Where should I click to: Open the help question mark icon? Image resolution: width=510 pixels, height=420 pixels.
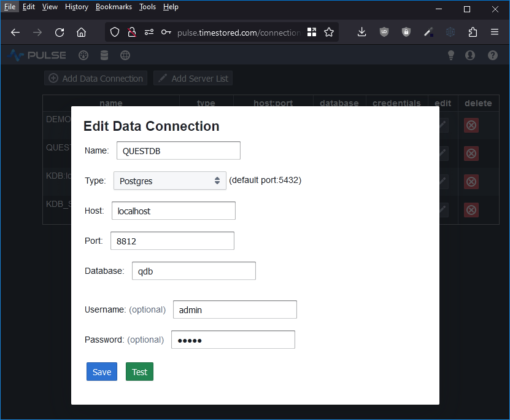click(492, 55)
